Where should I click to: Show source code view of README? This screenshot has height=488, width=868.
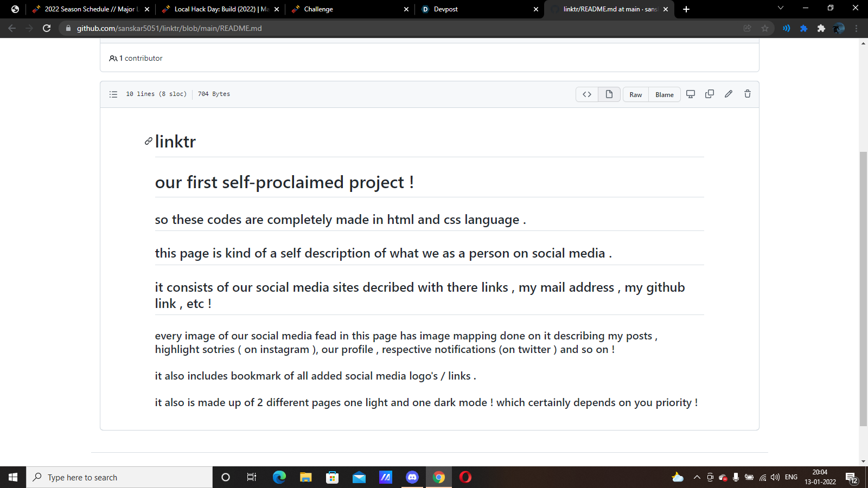point(587,94)
